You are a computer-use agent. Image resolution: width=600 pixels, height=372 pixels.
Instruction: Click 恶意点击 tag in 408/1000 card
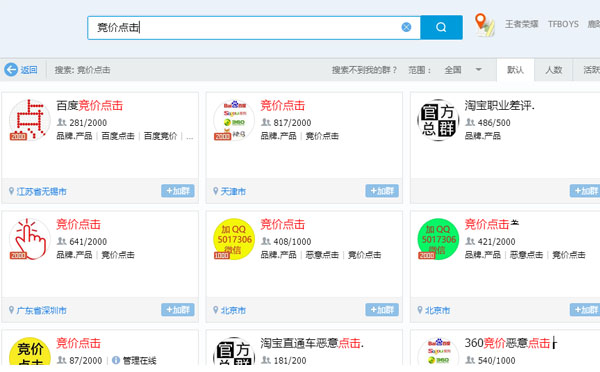322,255
